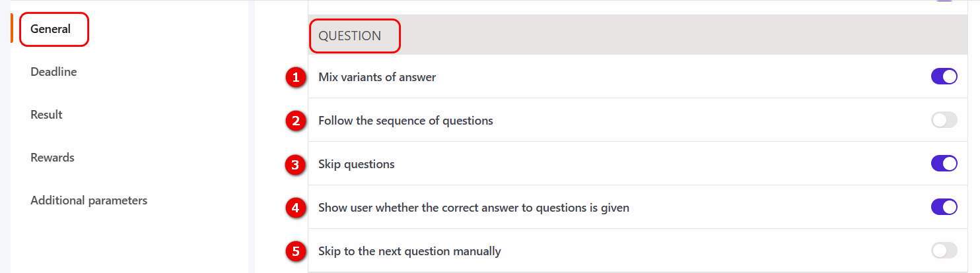The width and height of the screenshot is (980, 273).
Task: Click the "Follow the sequence of questions" text
Action: click(x=405, y=121)
